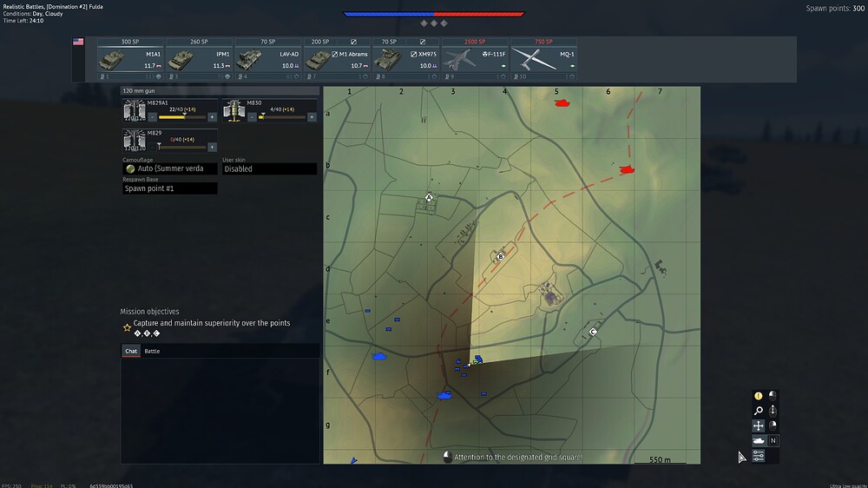This screenshot has height=488, width=868.
Task: Click the 'Time Left: 24:10' text
Action: coord(23,21)
